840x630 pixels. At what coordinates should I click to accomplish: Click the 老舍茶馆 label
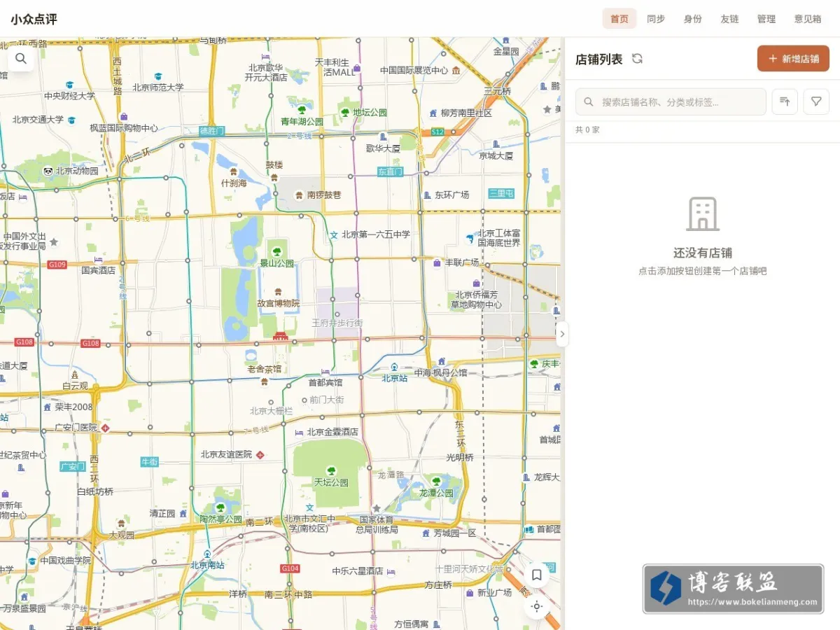(x=265, y=368)
